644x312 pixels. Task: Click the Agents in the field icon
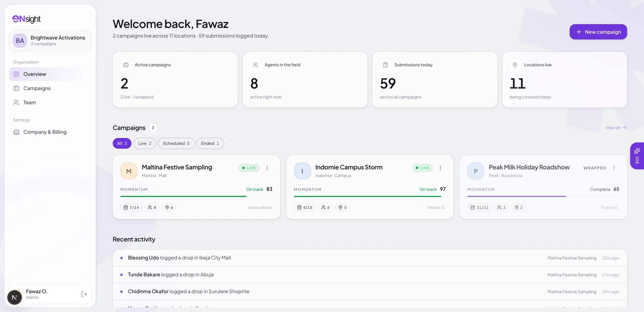tap(256, 65)
